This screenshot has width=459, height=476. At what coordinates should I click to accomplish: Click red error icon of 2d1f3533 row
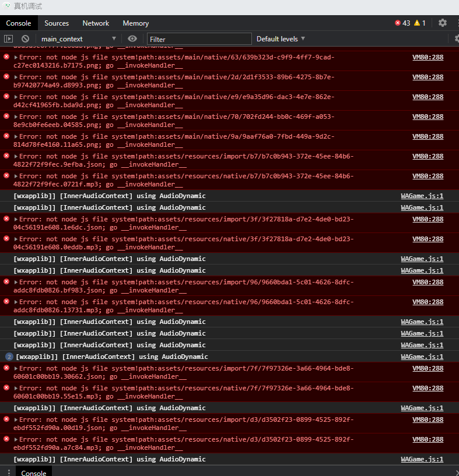pos(6,76)
